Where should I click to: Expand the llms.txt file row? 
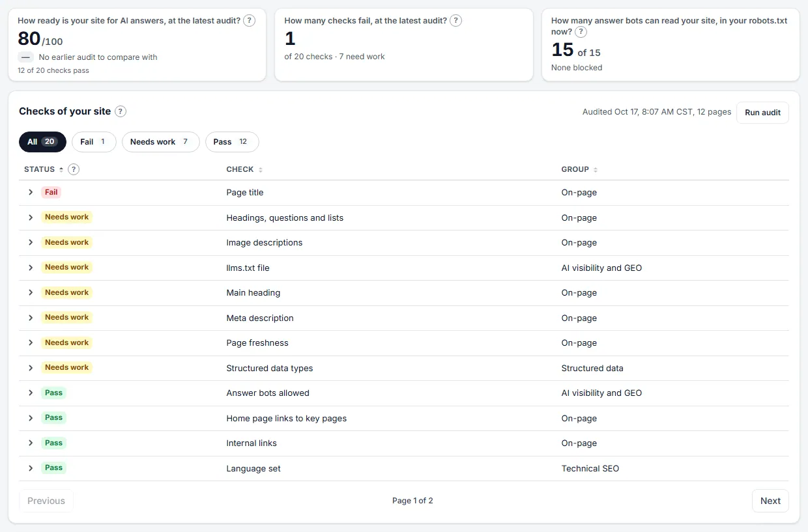click(x=31, y=268)
